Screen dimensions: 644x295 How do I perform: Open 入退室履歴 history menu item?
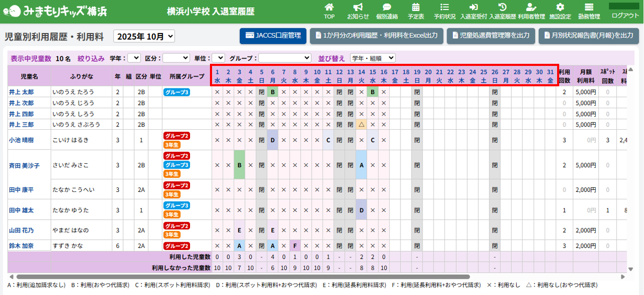(502, 10)
